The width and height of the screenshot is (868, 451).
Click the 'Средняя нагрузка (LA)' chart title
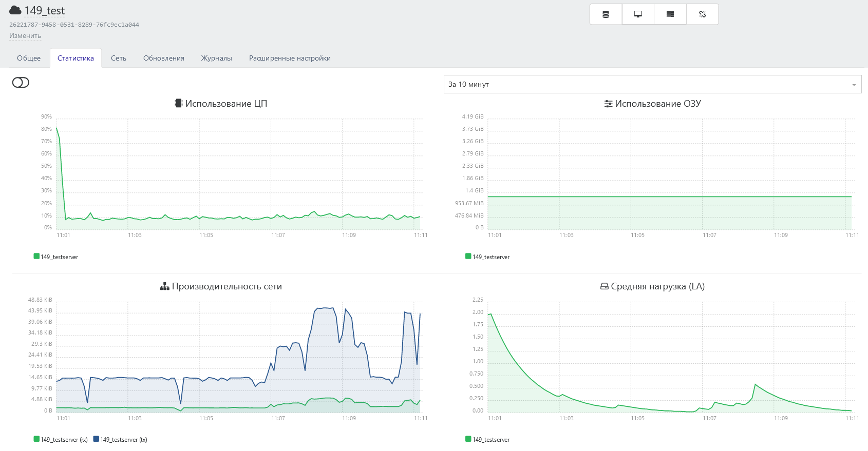coord(658,286)
